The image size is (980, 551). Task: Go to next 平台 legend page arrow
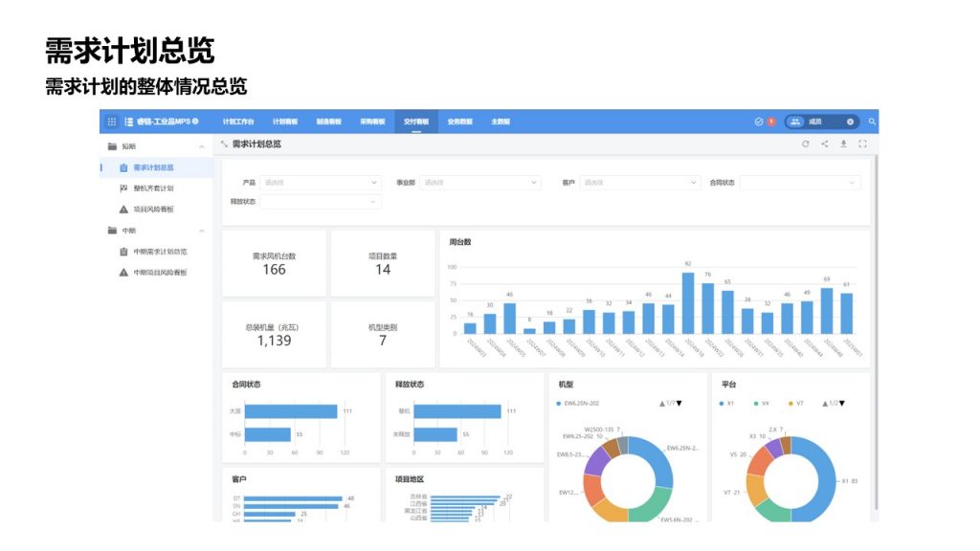[x=842, y=404]
